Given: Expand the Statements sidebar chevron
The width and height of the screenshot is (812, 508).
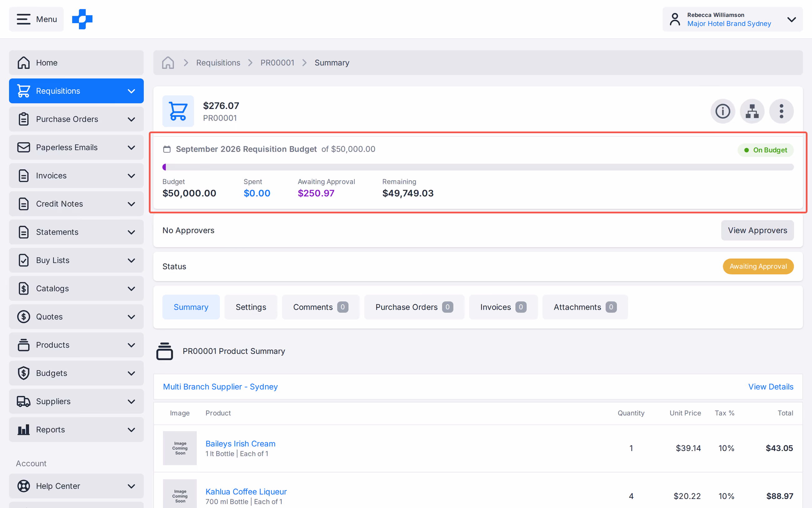Looking at the screenshot, I should click(131, 232).
